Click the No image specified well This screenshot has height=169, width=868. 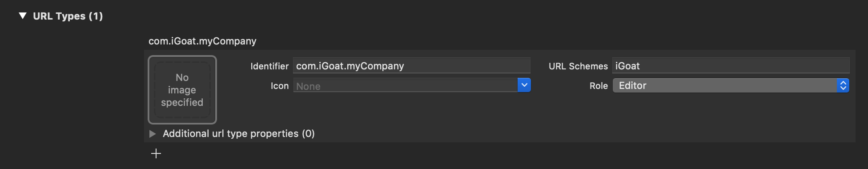pyautogui.click(x=182, y=90)
